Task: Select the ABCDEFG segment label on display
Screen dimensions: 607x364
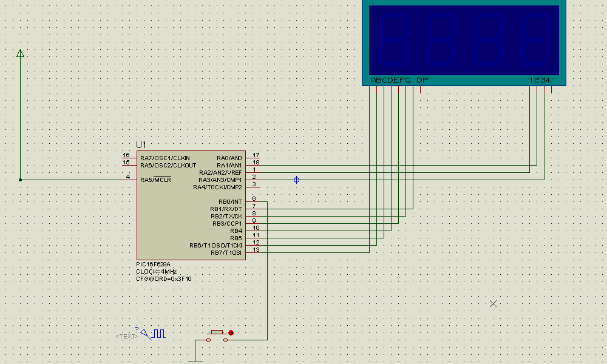Action: coord(390,80)
